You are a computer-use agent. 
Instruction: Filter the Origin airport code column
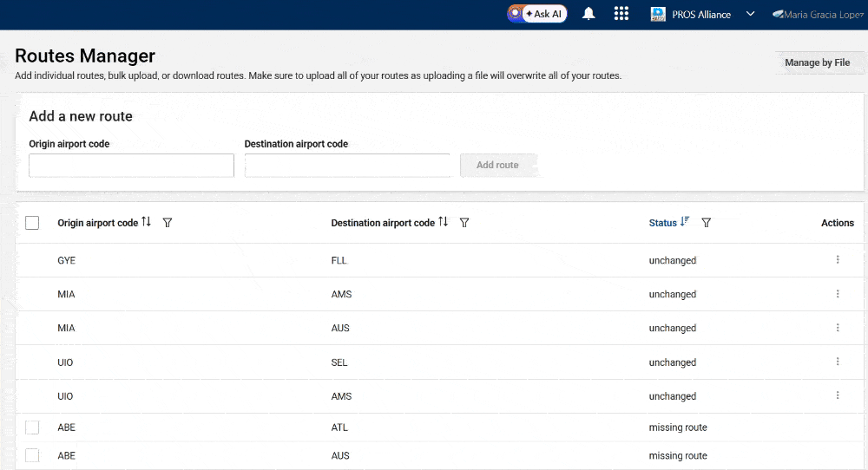tap(168, 223)
